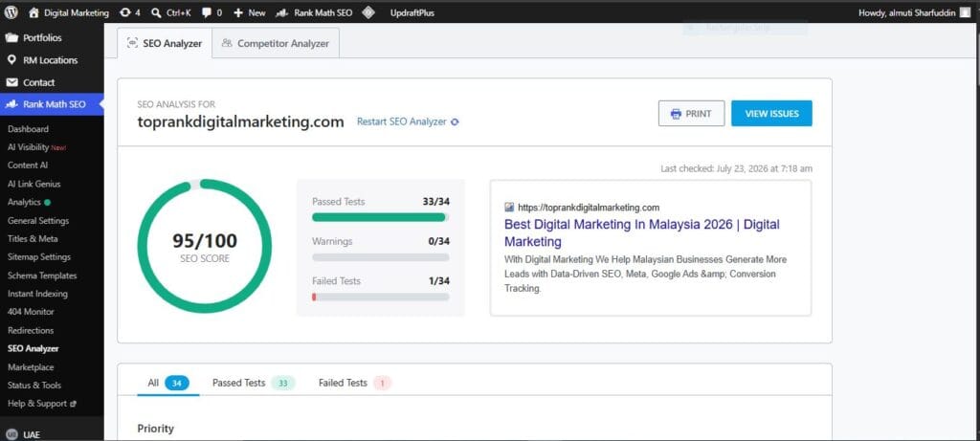Open the Best Digital Marketing In Malaysia title link

[x=642, y=232]
